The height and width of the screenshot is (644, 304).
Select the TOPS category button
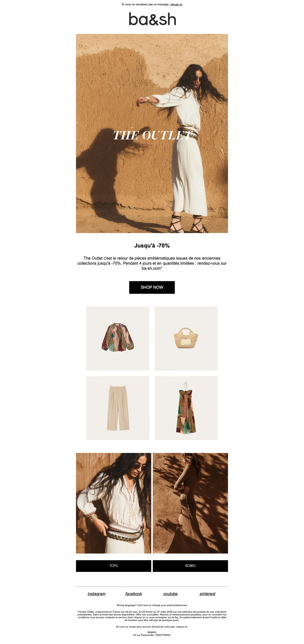point(113,566)
